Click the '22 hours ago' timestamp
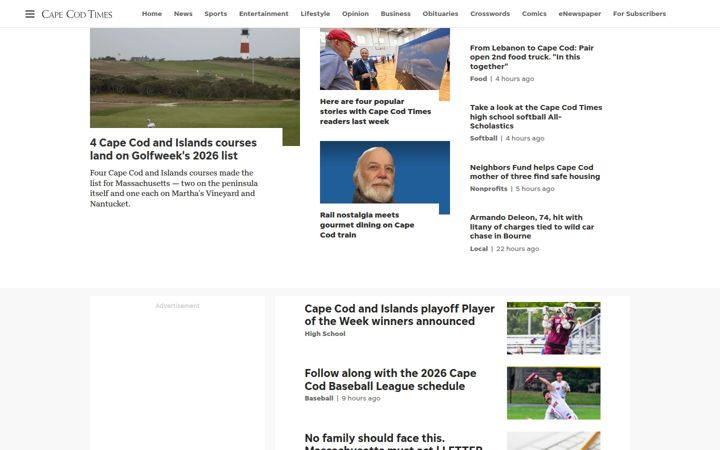 (x=518, y=249)
